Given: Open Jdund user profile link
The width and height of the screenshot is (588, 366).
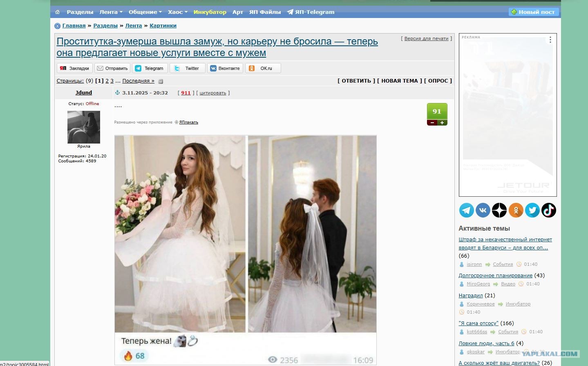Looking at the screenshot, I should pyautogui.click(x=84, y=93).
